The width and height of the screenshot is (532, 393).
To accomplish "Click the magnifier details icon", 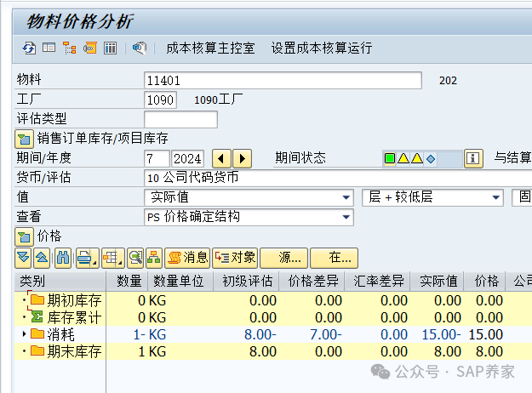I will 135,258.
